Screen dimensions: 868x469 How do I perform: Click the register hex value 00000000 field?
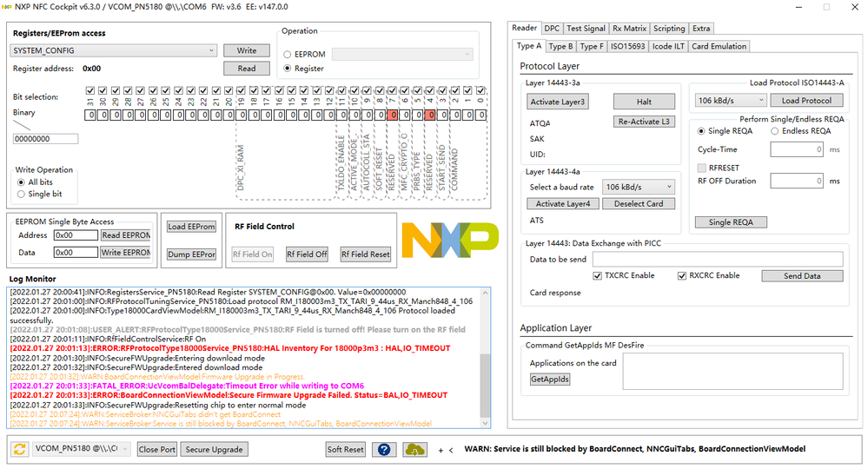click(x=45, y=139)
